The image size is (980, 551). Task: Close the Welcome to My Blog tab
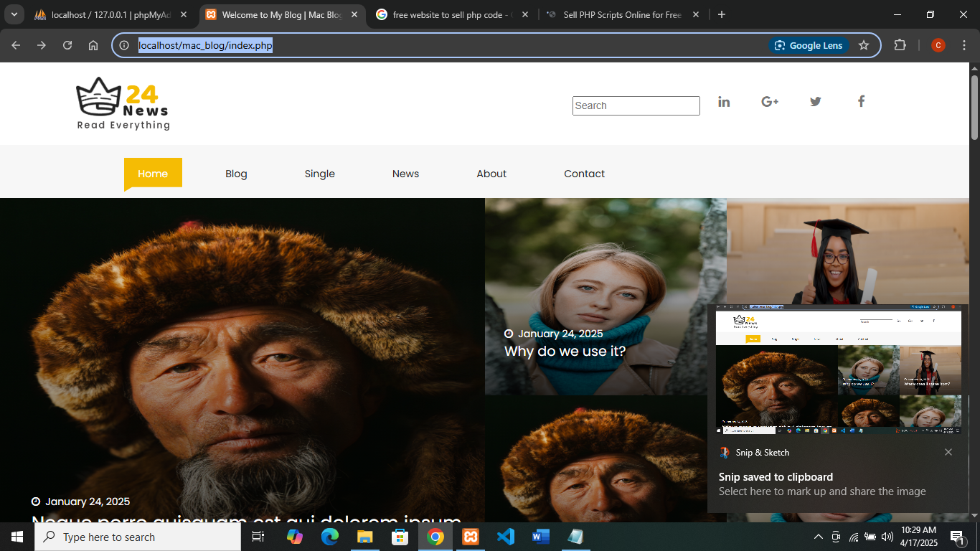(354, 14)
